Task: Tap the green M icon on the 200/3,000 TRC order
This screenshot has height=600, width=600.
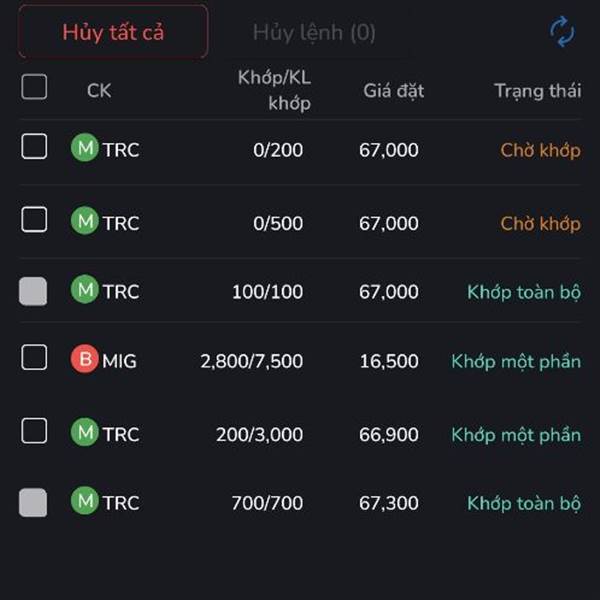Action: pos(85,432)
